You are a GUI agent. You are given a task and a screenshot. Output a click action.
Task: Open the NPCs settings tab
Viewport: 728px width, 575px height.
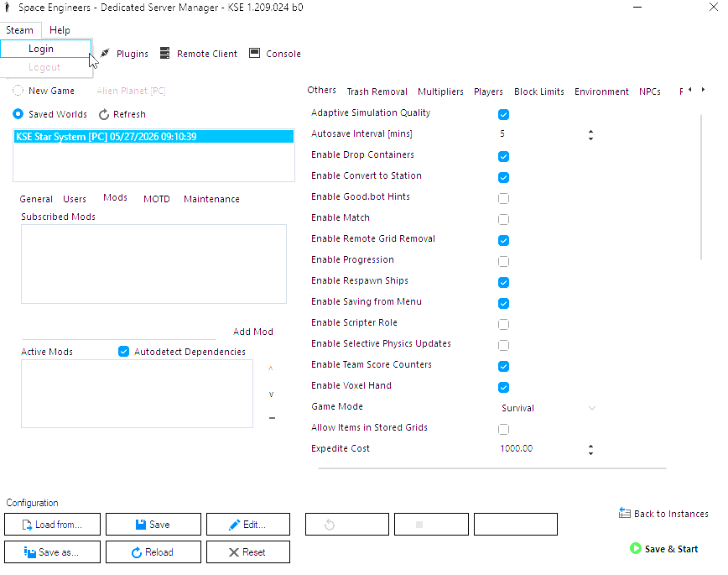coord(650,91)
